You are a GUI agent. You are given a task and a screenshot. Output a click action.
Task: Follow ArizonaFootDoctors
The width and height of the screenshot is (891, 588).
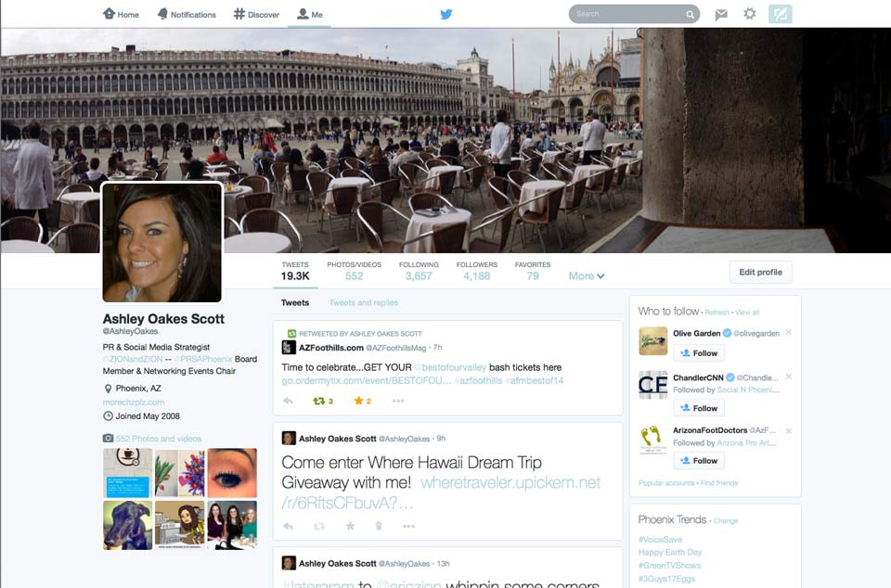699,461
